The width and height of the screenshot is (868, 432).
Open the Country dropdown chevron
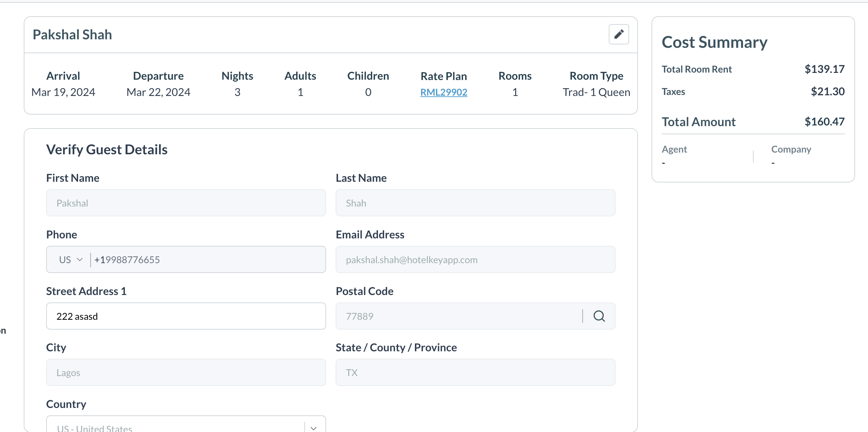click(x=314, y=428)
